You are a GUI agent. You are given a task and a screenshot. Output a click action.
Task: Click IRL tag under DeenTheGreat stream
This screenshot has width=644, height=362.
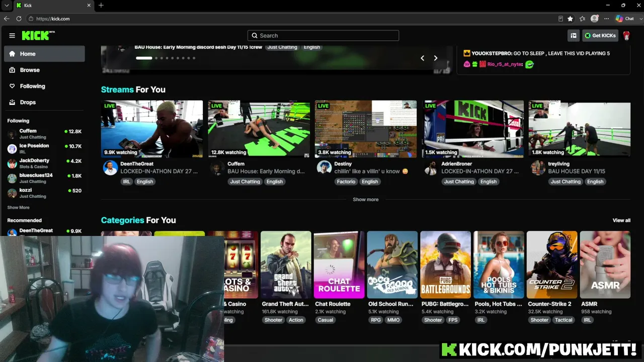[127, 182]
